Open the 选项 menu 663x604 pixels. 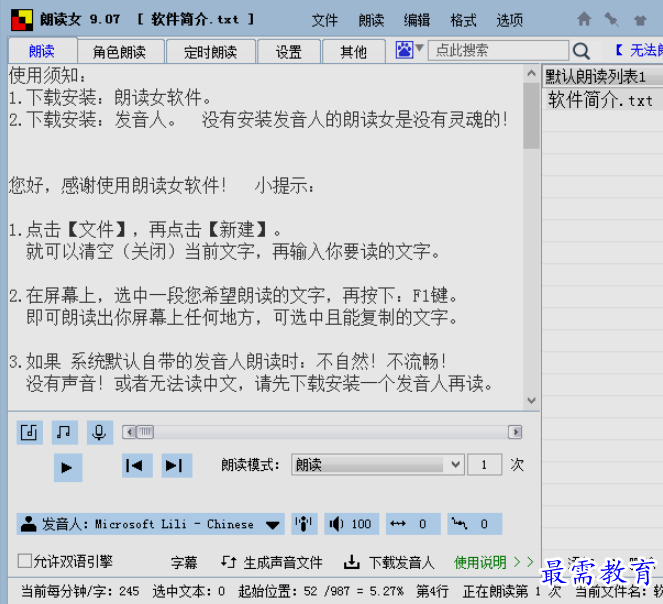[510, 20]
